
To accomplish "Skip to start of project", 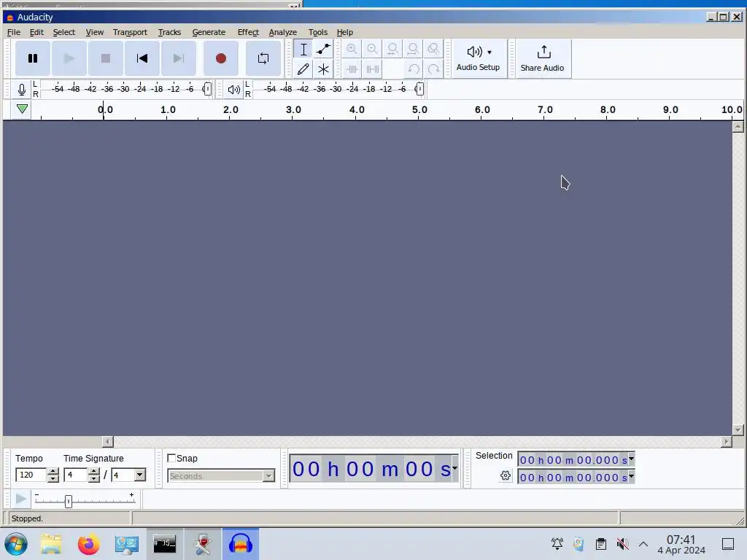I will point(142,58).
